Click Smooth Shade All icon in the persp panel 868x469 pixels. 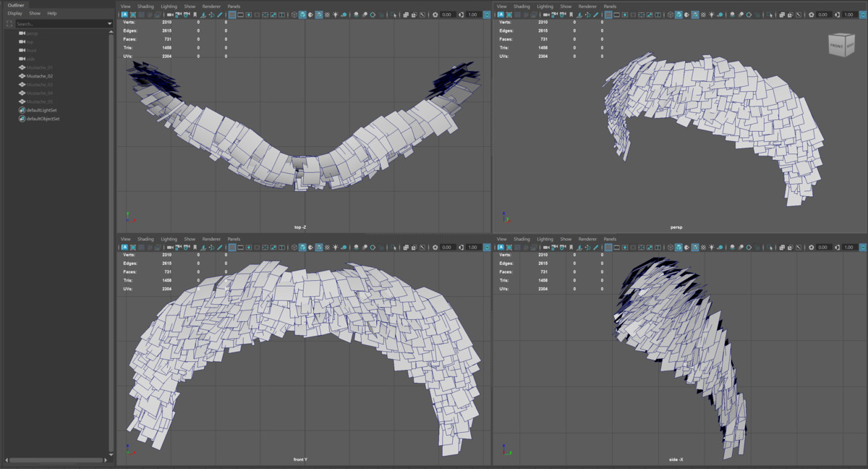[x=679, y=14]
